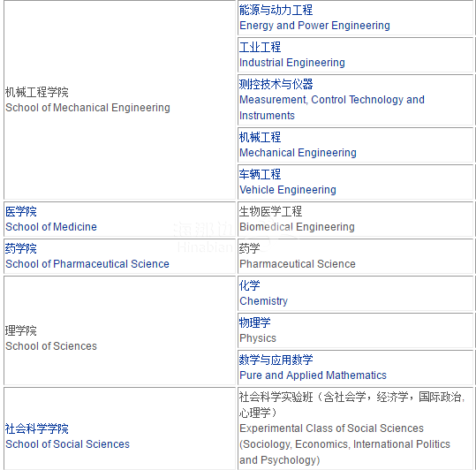Open the Mechanical Engineering major link
The height and width of the screenshot is (470, 476).
(x=298, y=153)
